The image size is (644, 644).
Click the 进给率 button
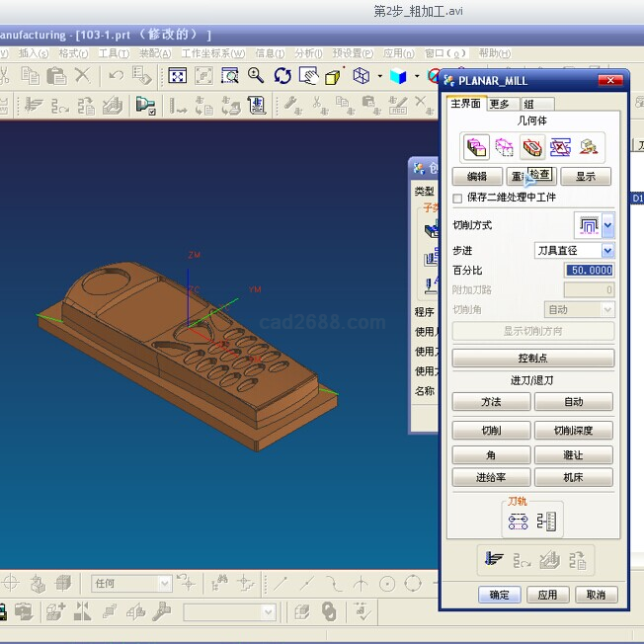click(491, 478)
